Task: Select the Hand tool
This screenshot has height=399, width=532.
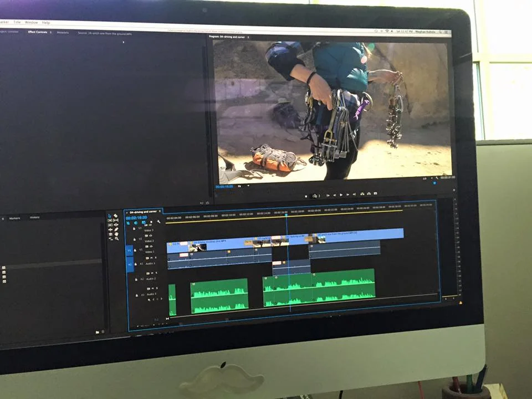Action: (116, 234)
